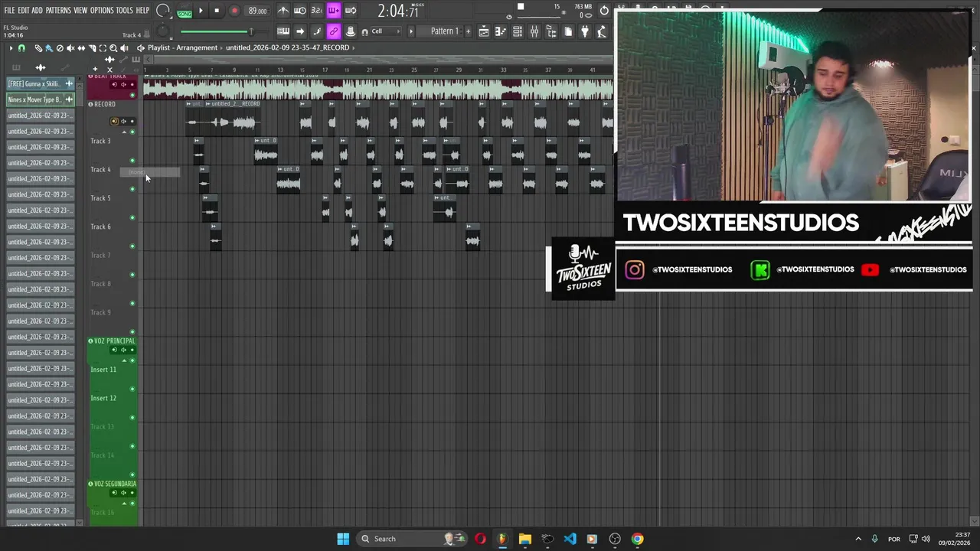Click the 89.000 tempo field

[257, 11]
